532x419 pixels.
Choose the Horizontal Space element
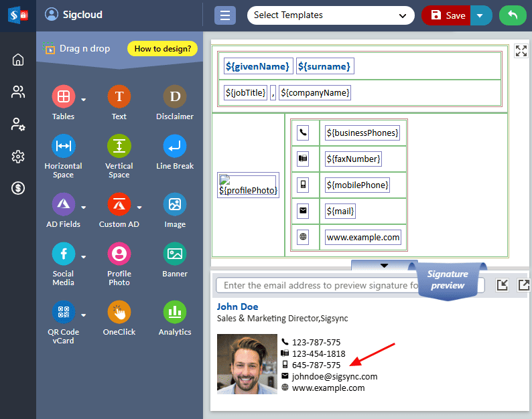click(x=63, y=146)
